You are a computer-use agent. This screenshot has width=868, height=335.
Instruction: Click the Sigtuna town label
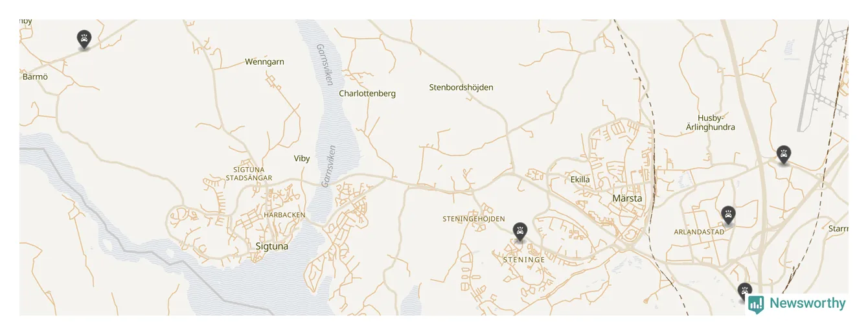(x=272, y=246)
